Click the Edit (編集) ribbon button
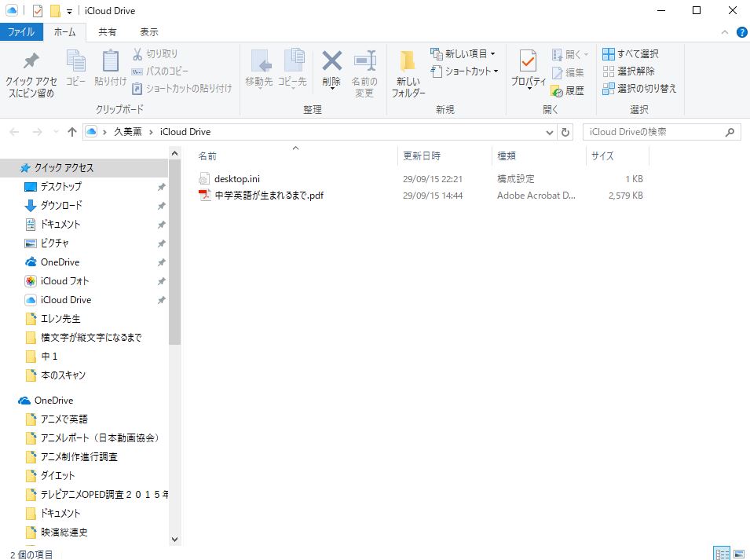 568,73
